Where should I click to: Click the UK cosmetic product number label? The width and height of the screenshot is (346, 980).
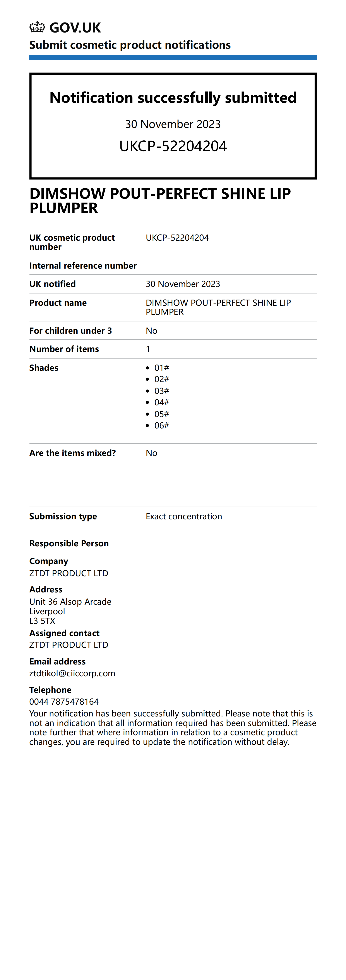pos(72,242)
